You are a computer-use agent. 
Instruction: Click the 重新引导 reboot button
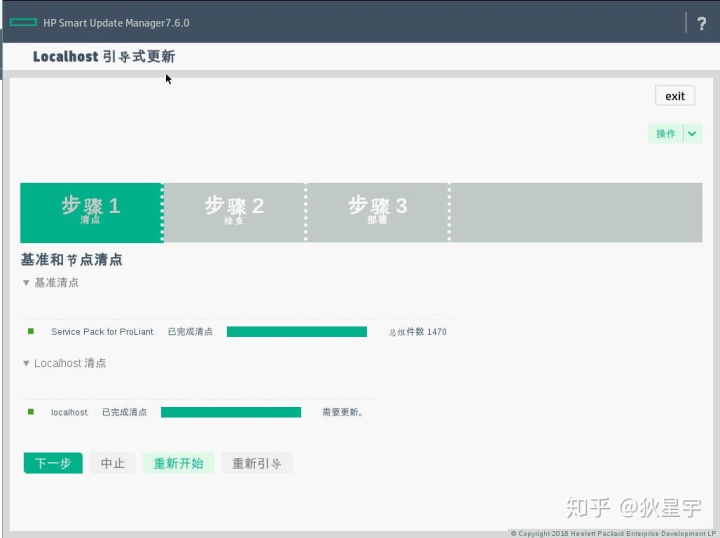[x=257, y=463]
